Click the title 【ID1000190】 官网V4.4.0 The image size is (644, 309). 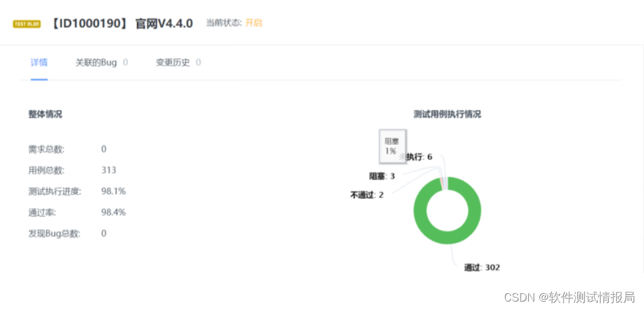[x=121, y=24]
